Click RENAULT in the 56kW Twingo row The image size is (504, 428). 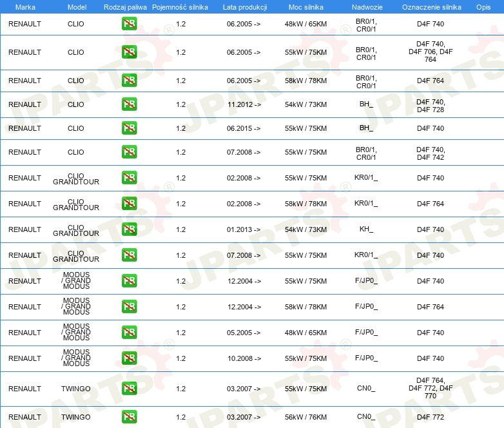click(x=24, y=417)
